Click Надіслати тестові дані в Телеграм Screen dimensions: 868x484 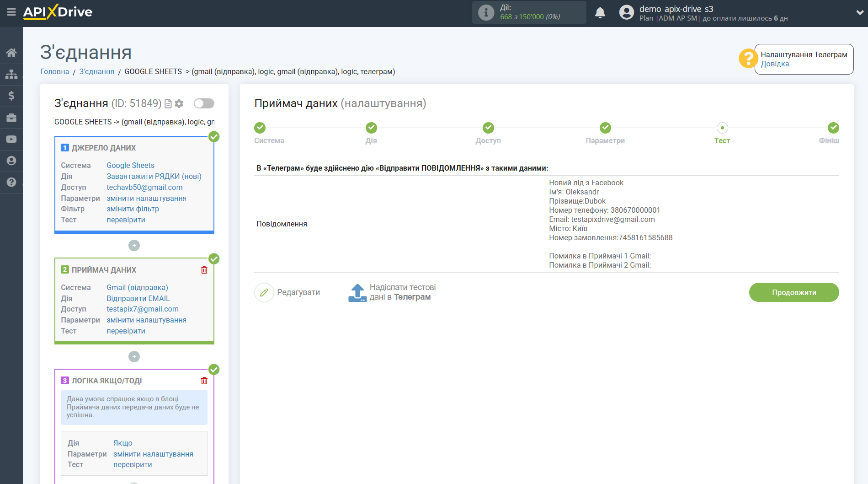(x=403, y=292)
